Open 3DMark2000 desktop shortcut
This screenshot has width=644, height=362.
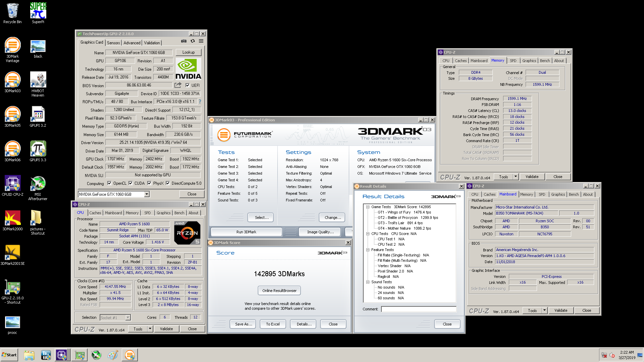tap(12, 220)
